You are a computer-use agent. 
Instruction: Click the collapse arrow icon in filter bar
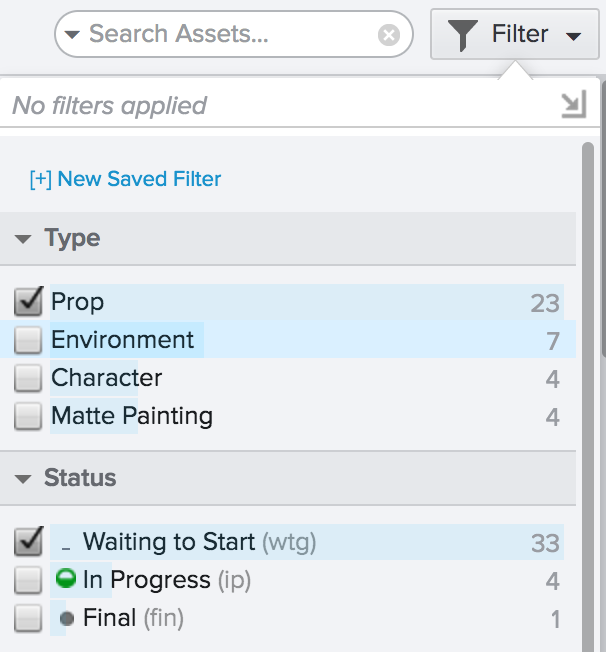click(573, 105)
